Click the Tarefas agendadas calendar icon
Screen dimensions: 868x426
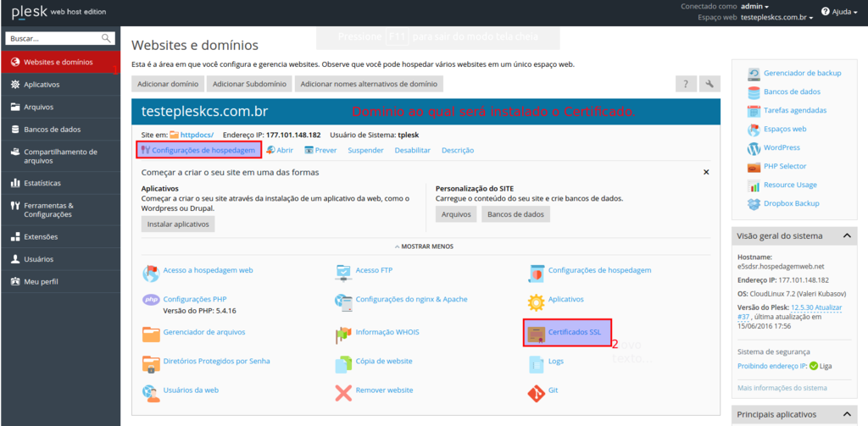point(754,111)
